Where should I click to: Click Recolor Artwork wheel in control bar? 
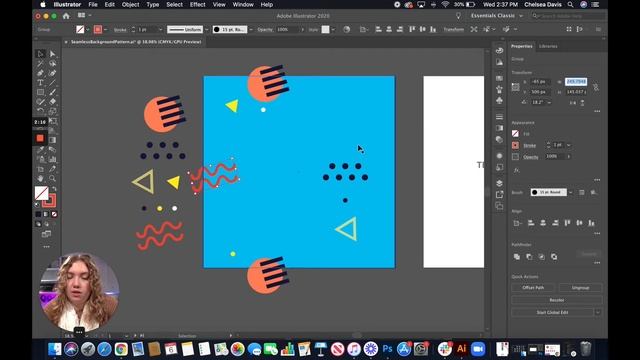pos(347,29)
